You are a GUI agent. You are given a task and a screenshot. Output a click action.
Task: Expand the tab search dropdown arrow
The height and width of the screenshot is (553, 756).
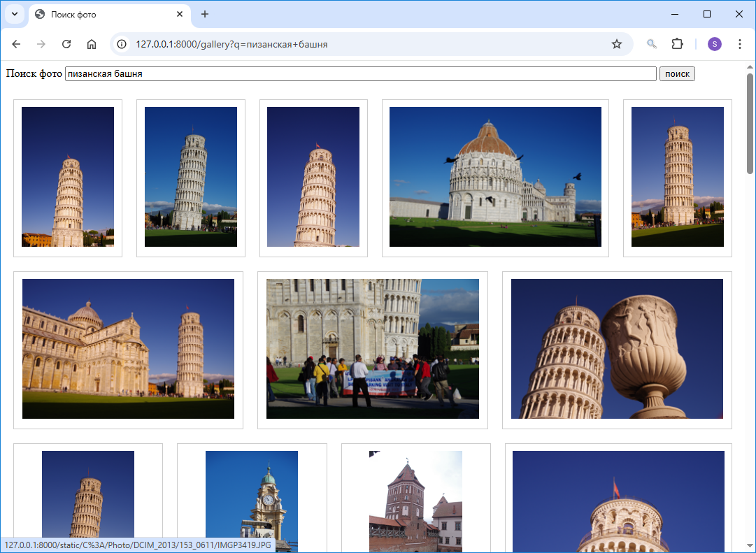point(14,14)
